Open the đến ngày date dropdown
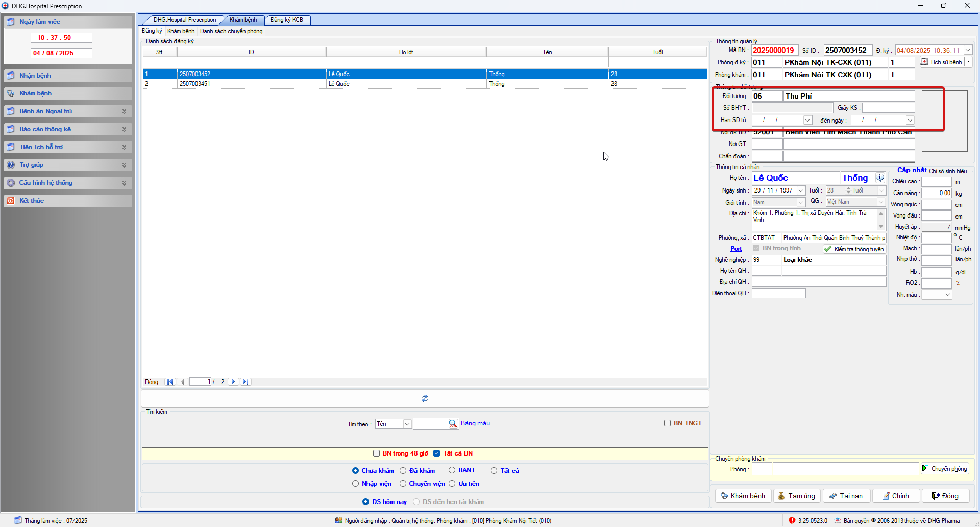Image resolution: width=980 pixels, height=527 pixels. (910, 120)
